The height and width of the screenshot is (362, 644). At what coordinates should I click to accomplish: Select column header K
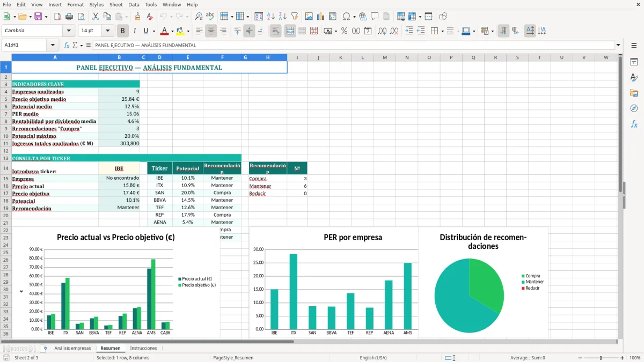[x=340, y=57]
